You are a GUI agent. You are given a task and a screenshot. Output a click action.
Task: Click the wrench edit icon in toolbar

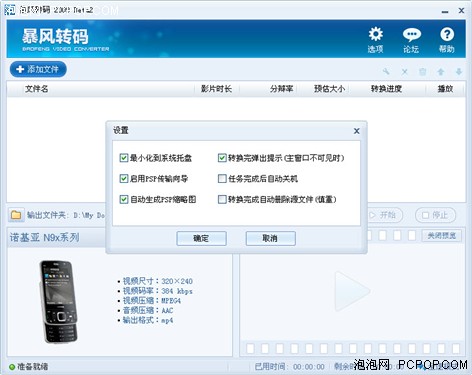(386, 72)
